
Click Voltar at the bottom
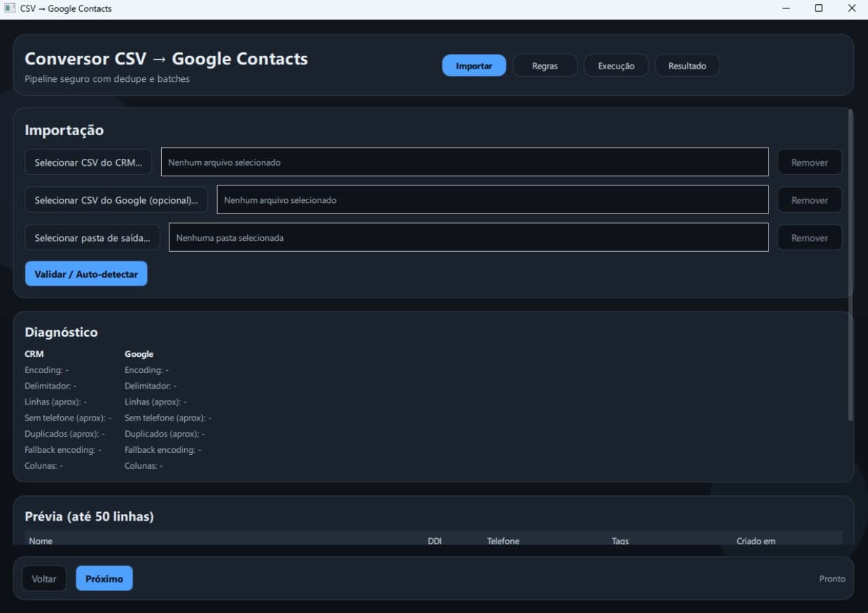click(44, 578)
